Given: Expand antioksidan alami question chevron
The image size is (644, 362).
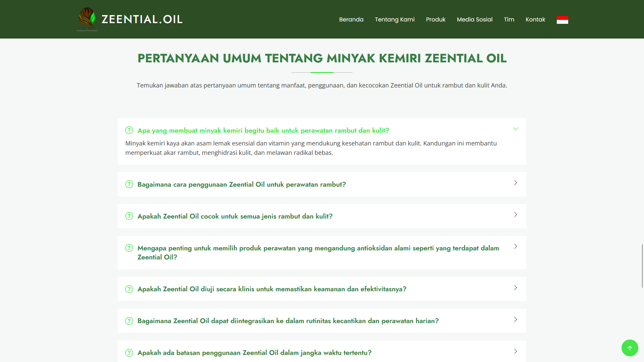Looking at the screenshot, I should pos(516,246).
